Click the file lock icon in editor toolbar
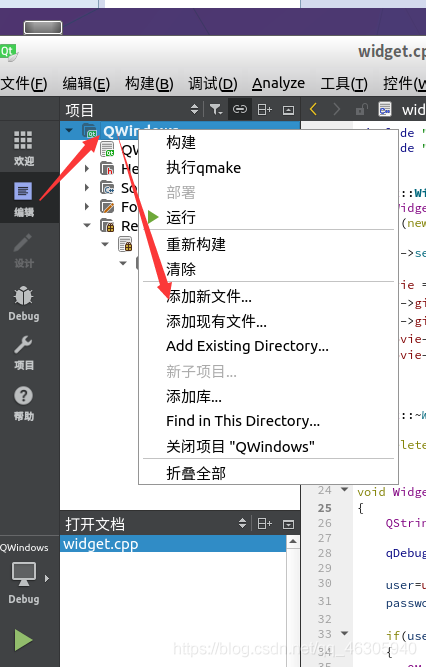Viewport: 426px width, 667px height. point(361,109)
